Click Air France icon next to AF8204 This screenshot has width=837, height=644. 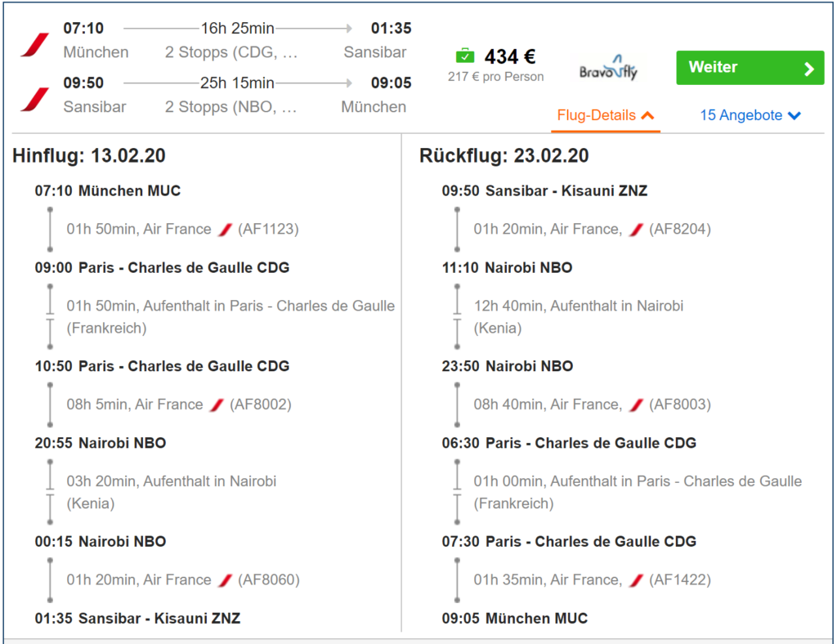pos(636,230)
